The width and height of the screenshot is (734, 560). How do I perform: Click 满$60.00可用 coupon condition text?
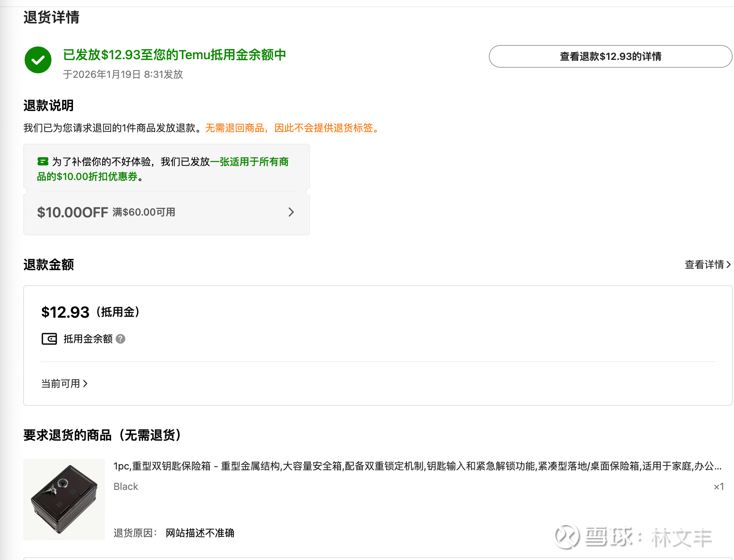[x=144, y=212]
